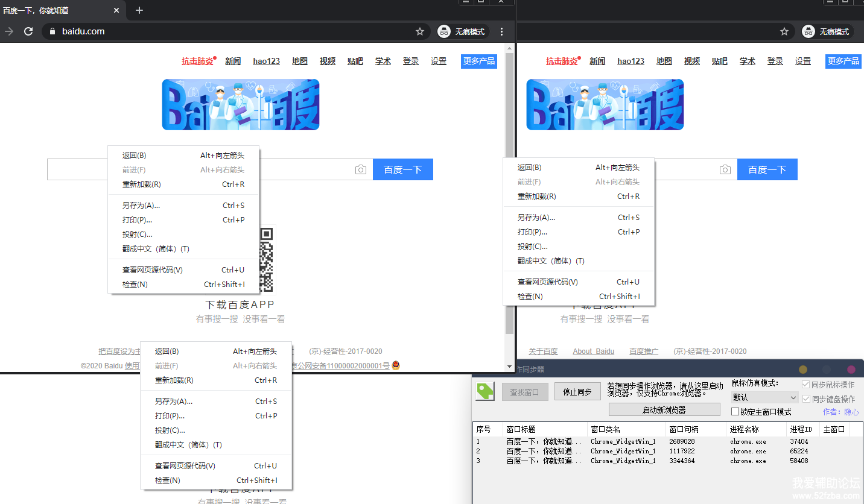Click the forward arrow in the left Chrome window
This screenshot has width=864, height=504.
click(9, 31)
